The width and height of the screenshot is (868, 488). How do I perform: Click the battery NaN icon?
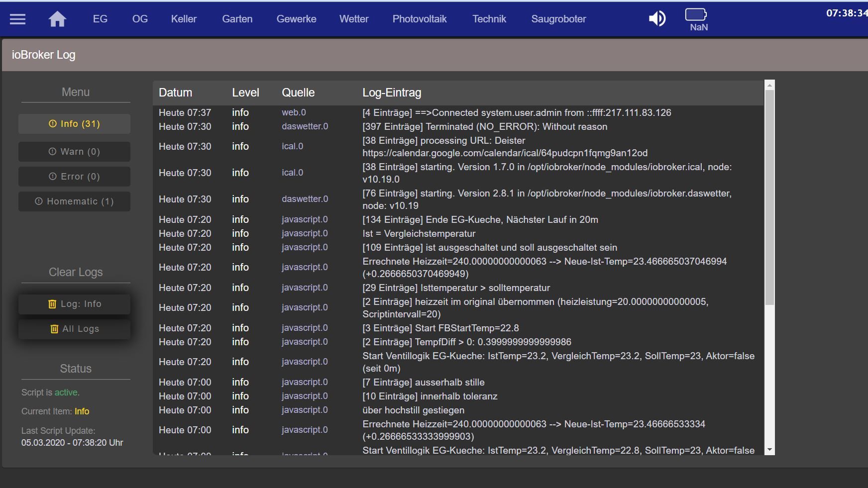click(x=696, y=20)
